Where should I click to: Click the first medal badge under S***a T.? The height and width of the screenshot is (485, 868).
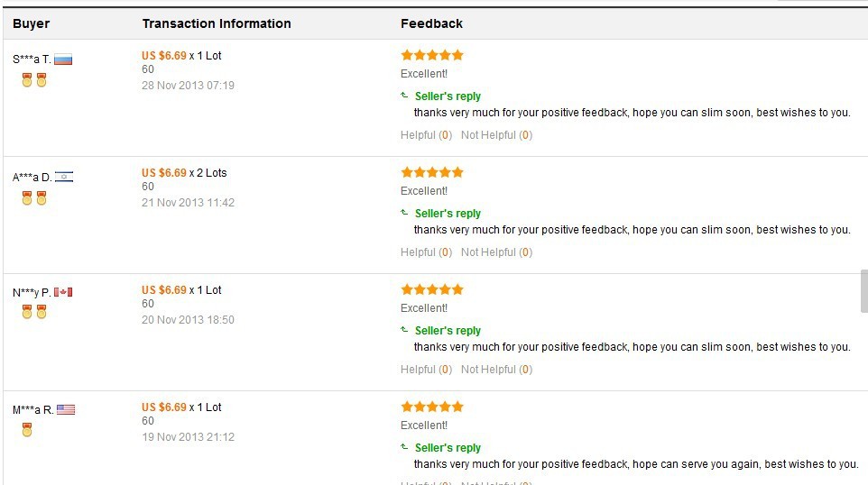click(26, 80)
